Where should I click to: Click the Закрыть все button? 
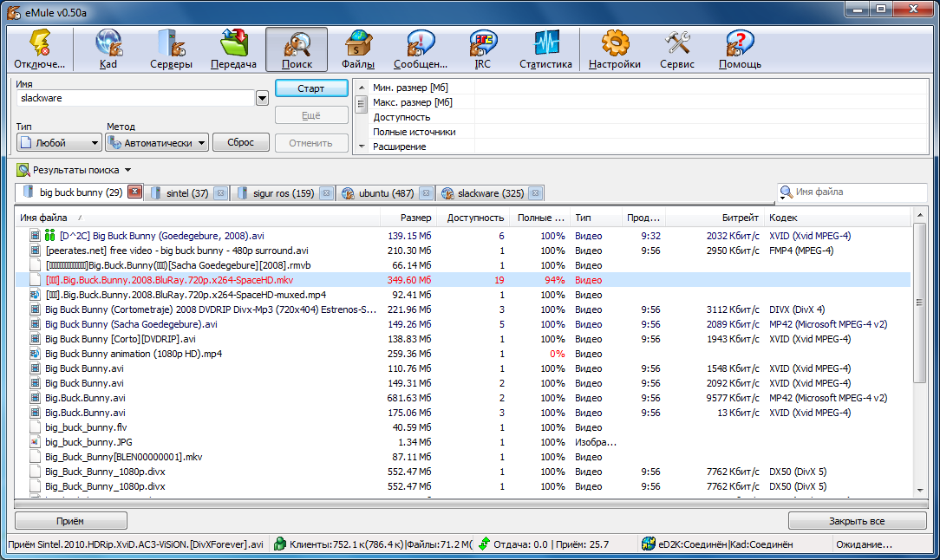[x=856, y=521]
